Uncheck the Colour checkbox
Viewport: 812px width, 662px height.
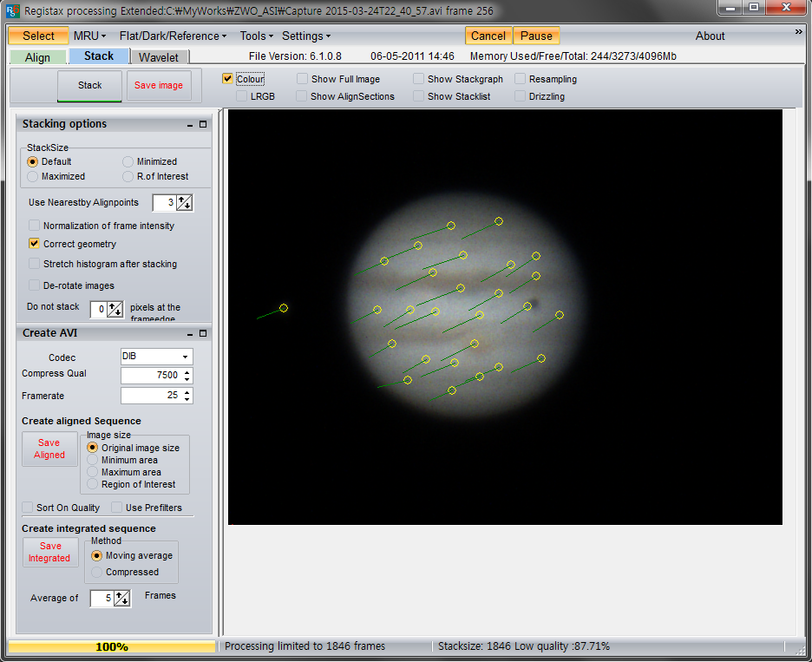227,79
